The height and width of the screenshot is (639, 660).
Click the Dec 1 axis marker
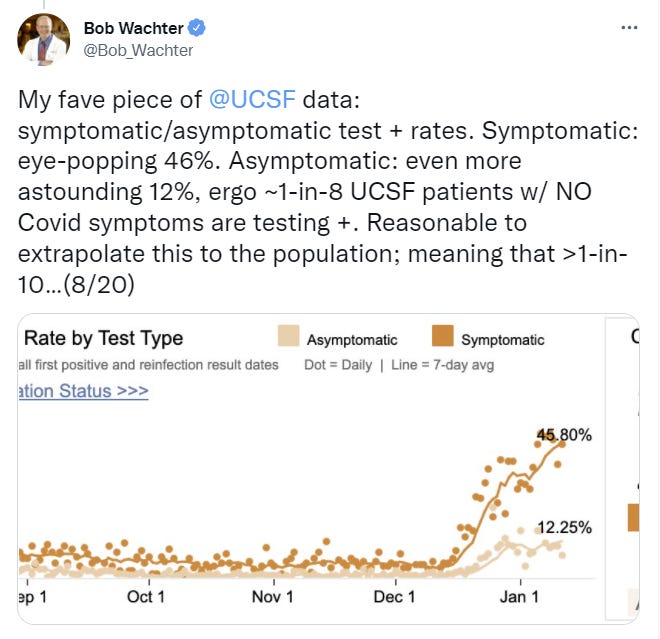[394, 597]
